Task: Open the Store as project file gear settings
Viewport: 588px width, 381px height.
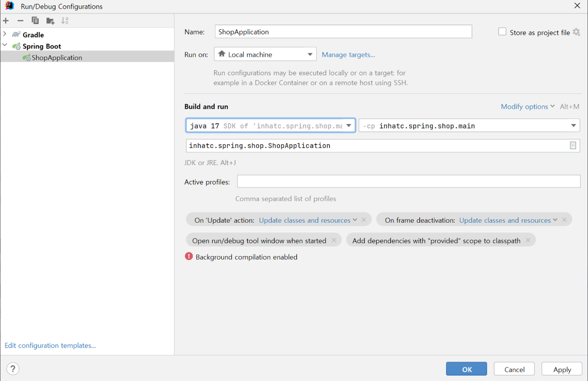Action: click(x=576, y=32)
